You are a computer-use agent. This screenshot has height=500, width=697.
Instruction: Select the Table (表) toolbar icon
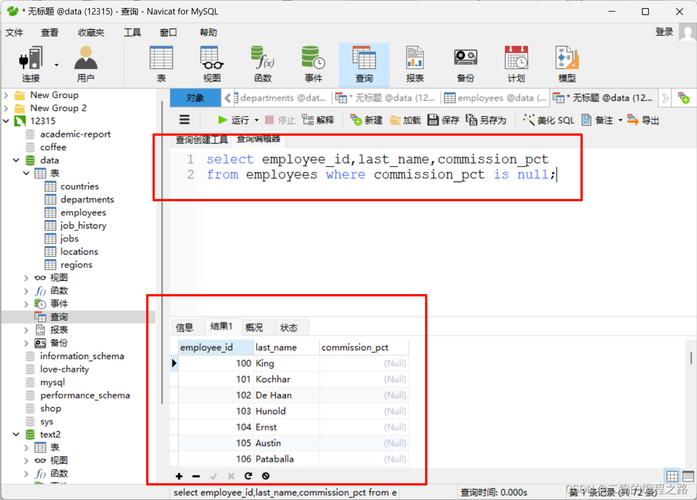tap(161, 64)
